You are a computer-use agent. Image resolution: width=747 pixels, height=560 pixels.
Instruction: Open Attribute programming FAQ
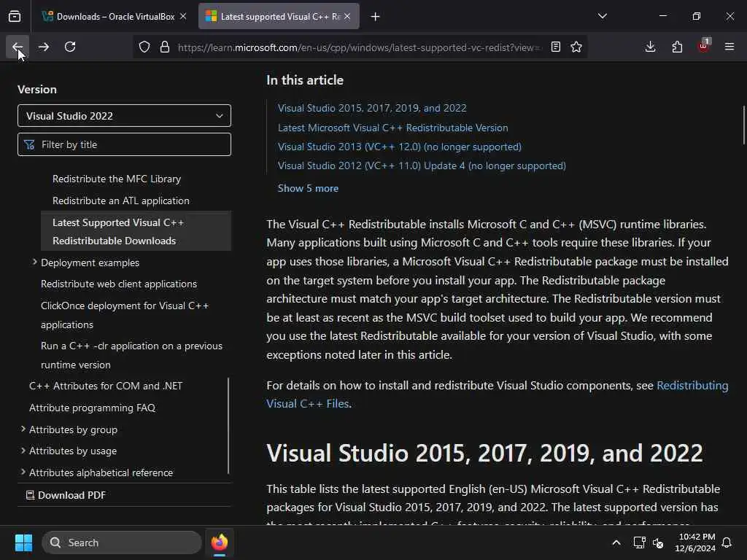click(x=92, y=408)
